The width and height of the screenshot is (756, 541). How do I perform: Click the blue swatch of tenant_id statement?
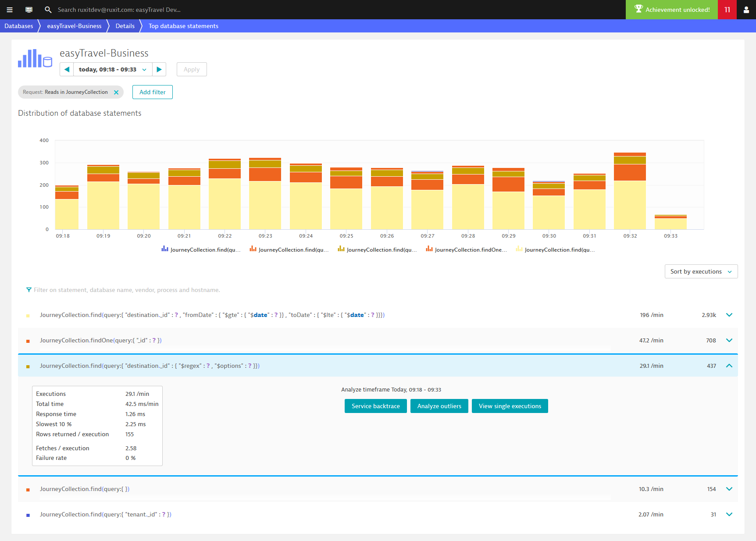click(28, 515)
